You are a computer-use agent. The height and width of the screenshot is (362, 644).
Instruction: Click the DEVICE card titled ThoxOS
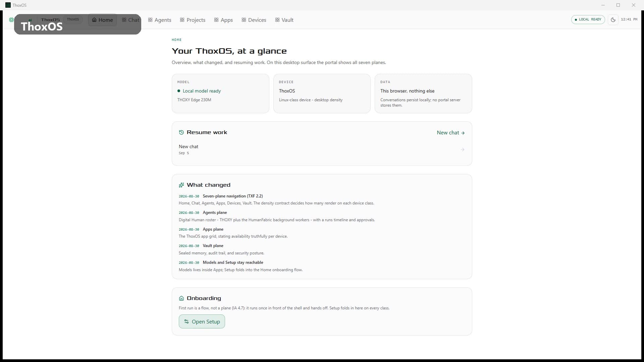pos(322,94)
